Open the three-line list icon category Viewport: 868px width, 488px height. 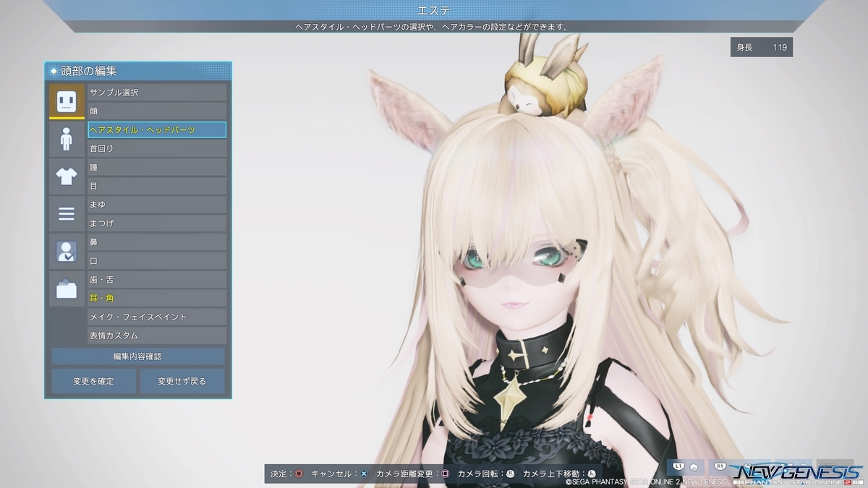pos(66,214)
